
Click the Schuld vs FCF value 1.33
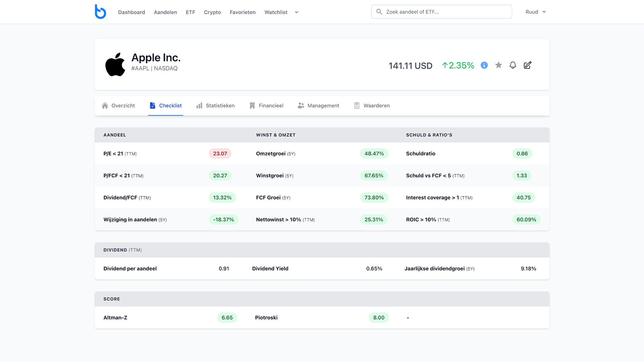pyautogui.click(x=522, y=176)
